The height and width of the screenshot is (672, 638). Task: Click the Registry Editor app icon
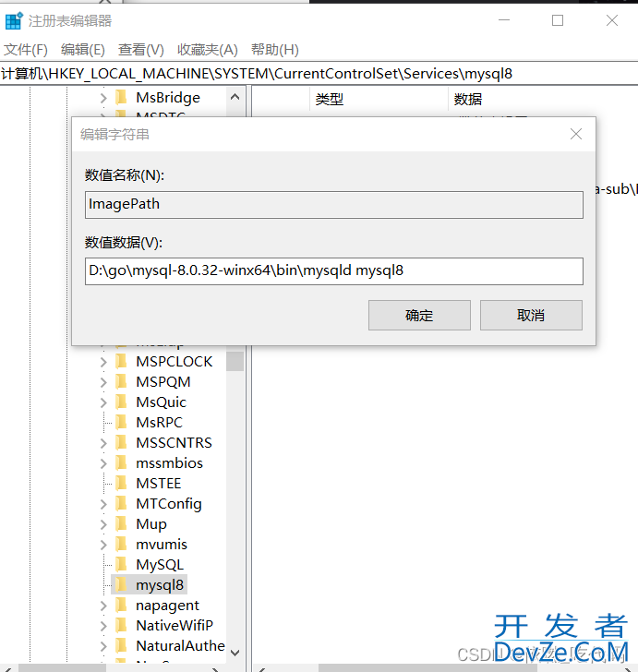[13, 20]
